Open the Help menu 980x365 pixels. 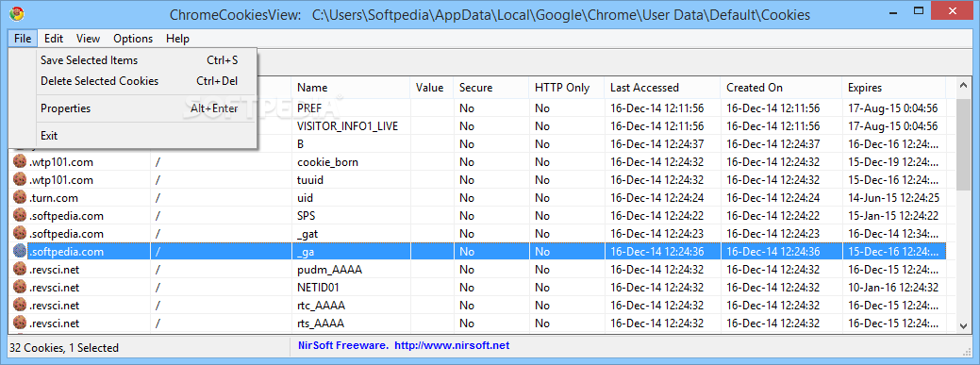pyautogui.click(x=177, y=38)
